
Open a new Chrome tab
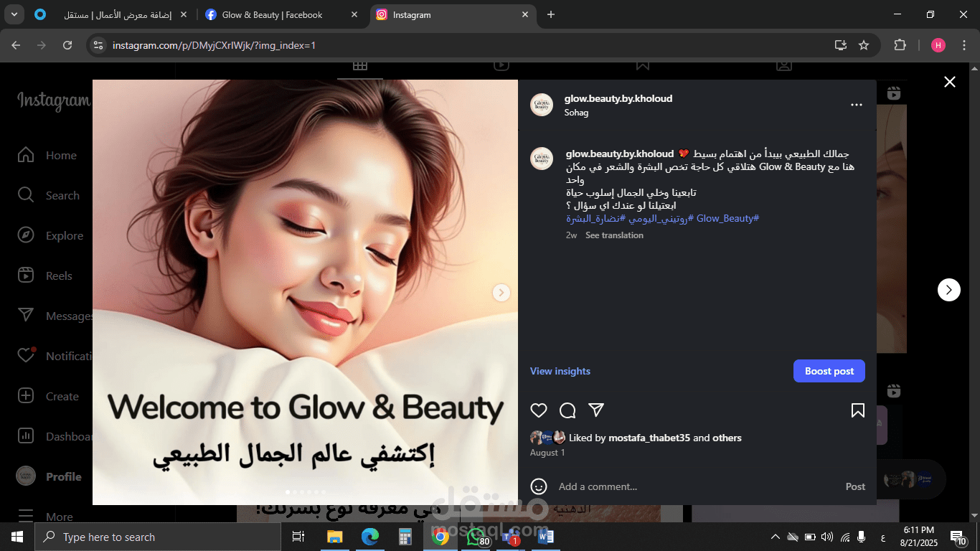coord(551,14)
